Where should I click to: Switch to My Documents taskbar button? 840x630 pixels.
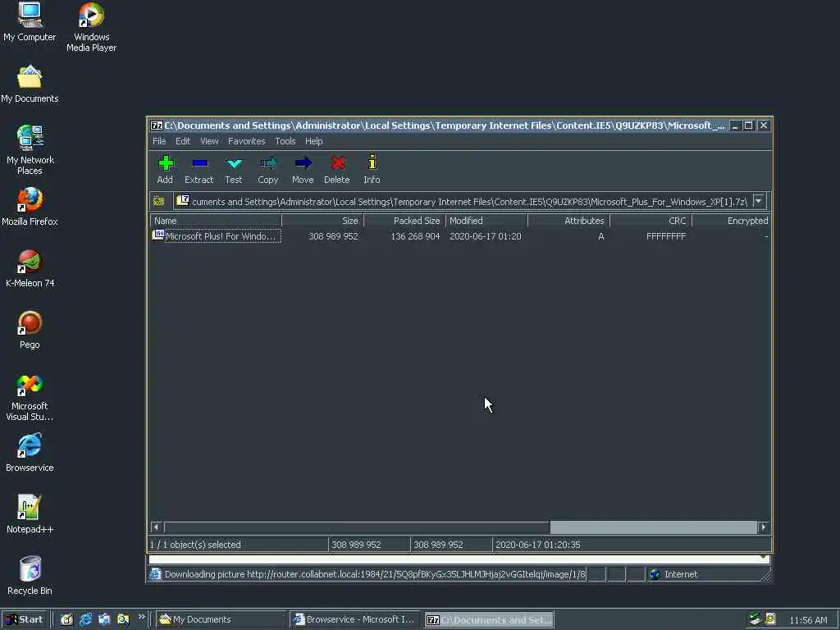(x=221, y=619)
